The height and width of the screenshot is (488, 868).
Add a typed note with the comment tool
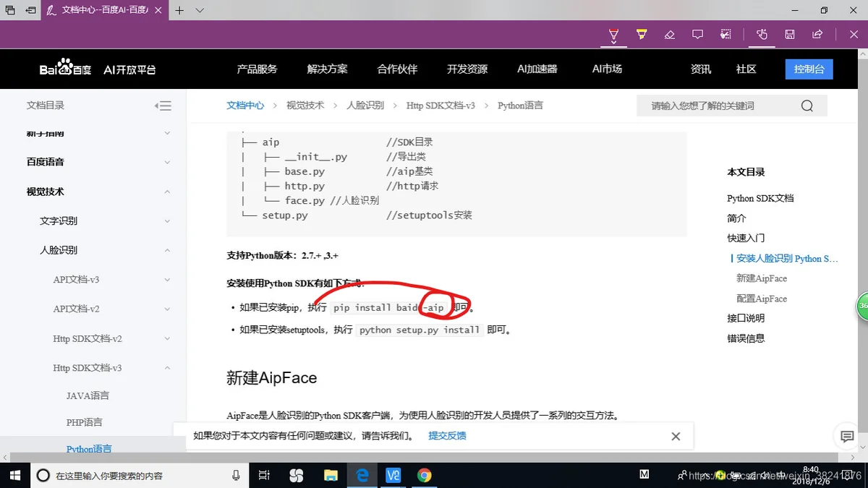click(x=698, y=34)
